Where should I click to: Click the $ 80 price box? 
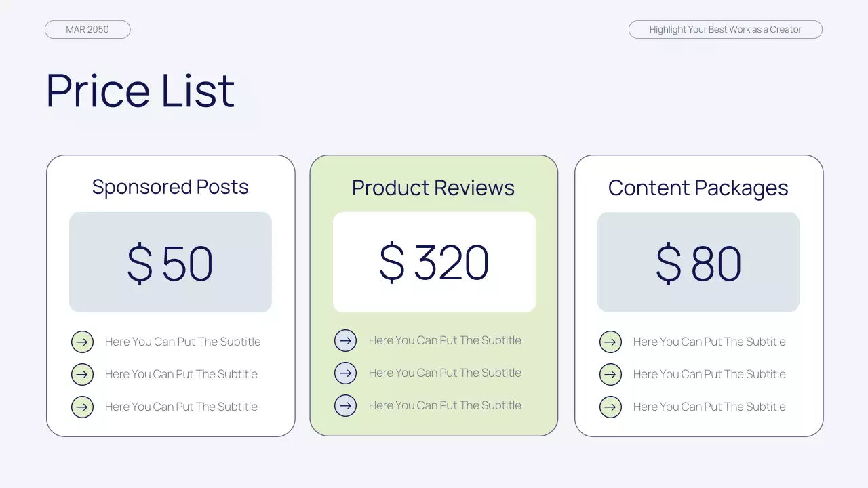click(x=698, y=262)
